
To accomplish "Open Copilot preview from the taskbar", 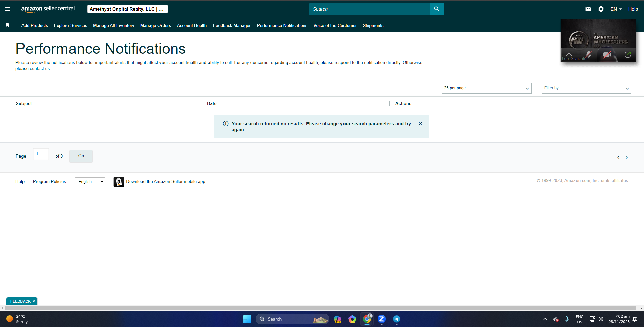I will [x=337, y=319].
